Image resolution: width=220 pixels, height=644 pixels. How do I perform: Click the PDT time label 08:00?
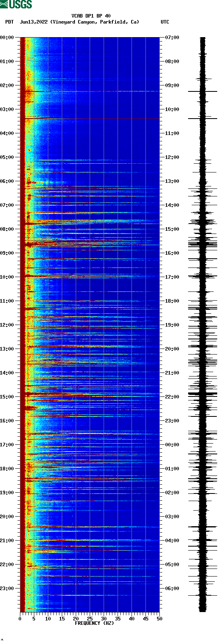coord(7,229)
